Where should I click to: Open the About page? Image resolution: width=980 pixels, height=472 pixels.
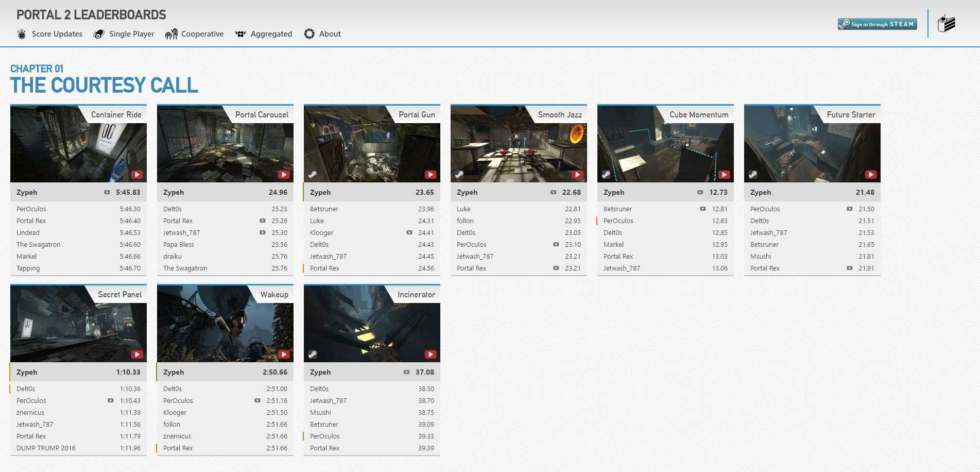coord(330,33)
